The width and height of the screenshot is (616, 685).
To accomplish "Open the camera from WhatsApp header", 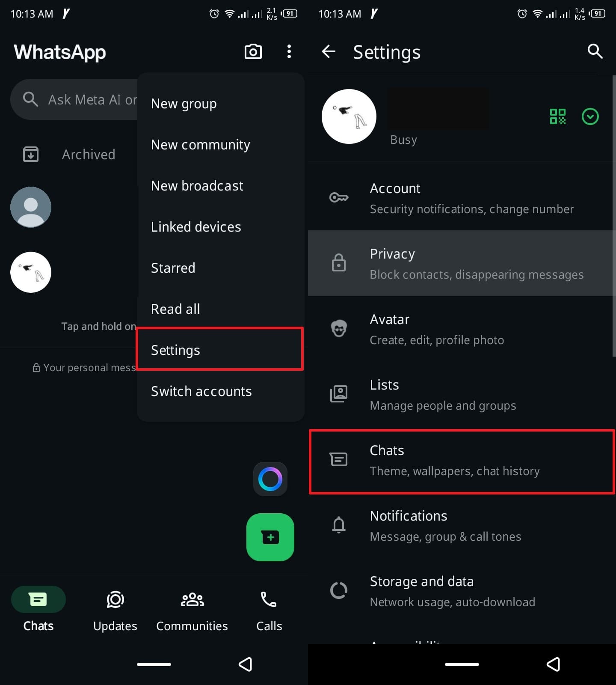I will coord(253,51).
